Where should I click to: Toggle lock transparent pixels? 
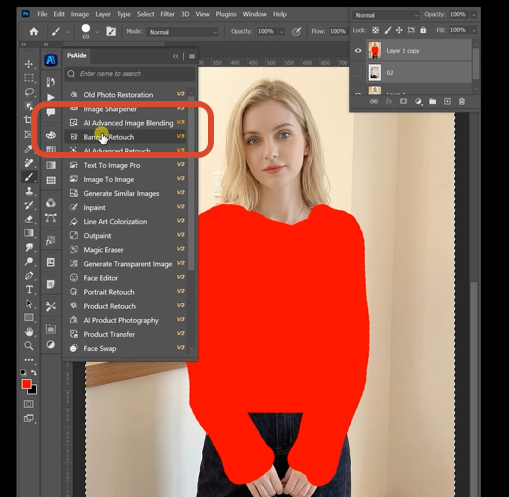click(375, 30)
